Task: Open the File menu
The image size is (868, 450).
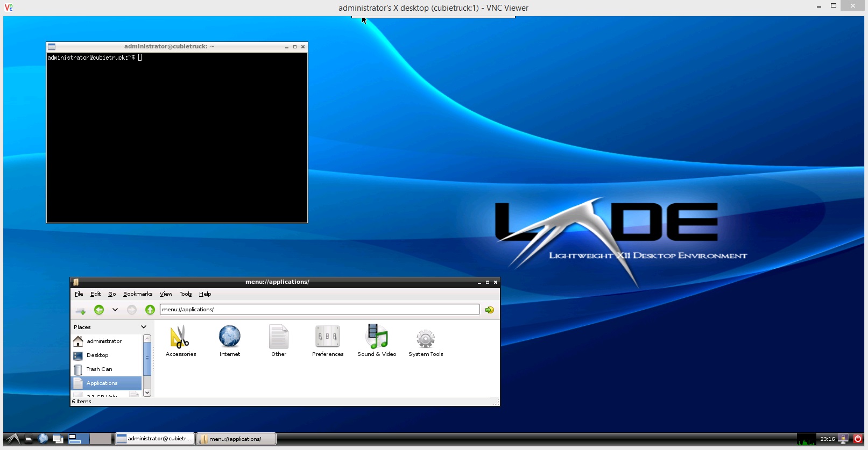Action: coord(79,294)
